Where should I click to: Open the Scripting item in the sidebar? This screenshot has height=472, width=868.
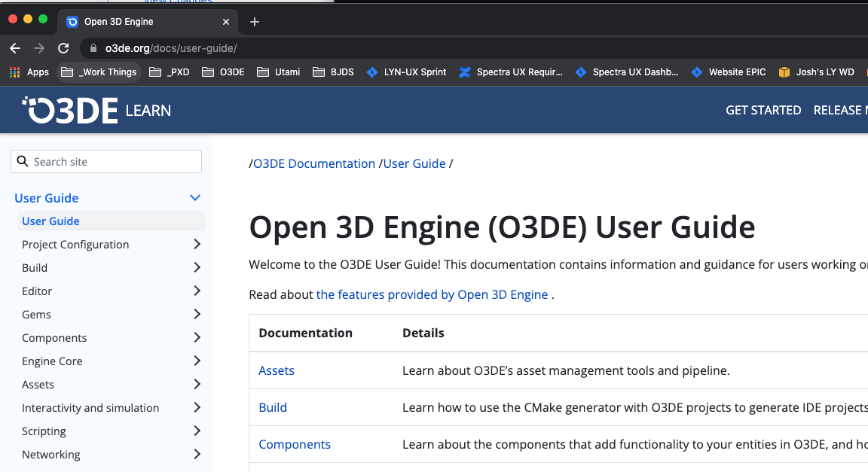[44, 431]
